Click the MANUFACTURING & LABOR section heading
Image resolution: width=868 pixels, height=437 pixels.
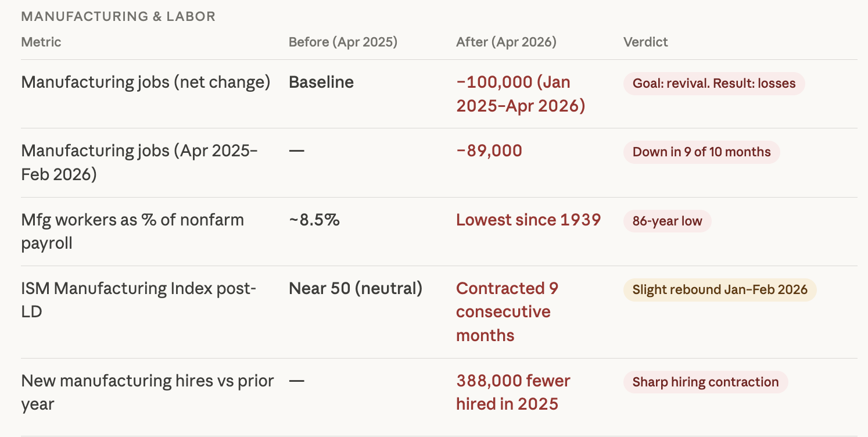click(118, 16)
